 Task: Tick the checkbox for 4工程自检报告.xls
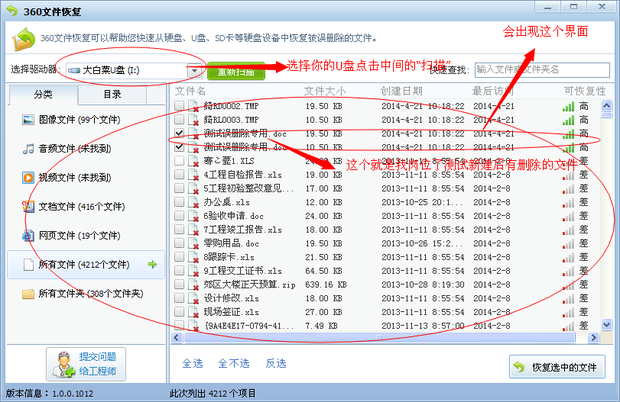tap(179, 174)
